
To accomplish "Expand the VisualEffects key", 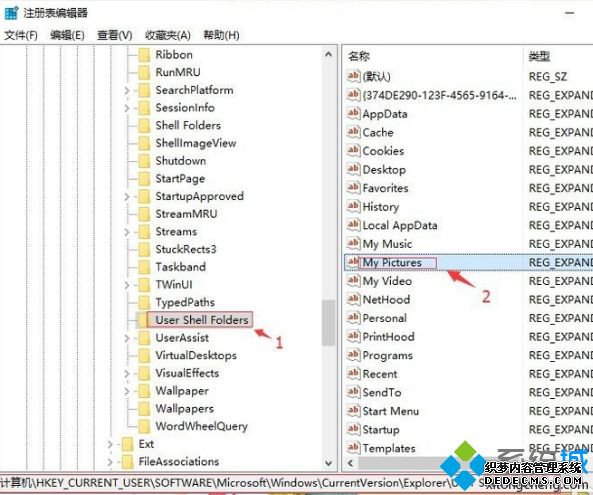I will (x=127, y=374).
